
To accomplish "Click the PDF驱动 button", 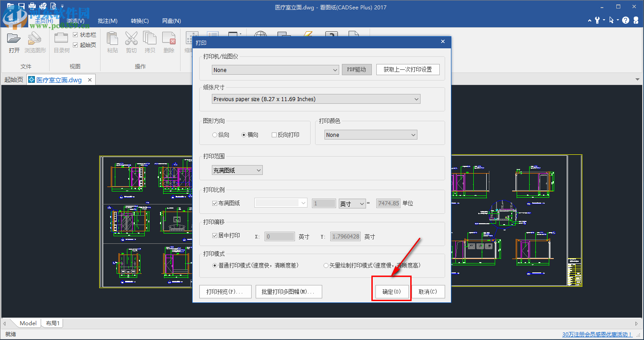I will coord(357,70).
